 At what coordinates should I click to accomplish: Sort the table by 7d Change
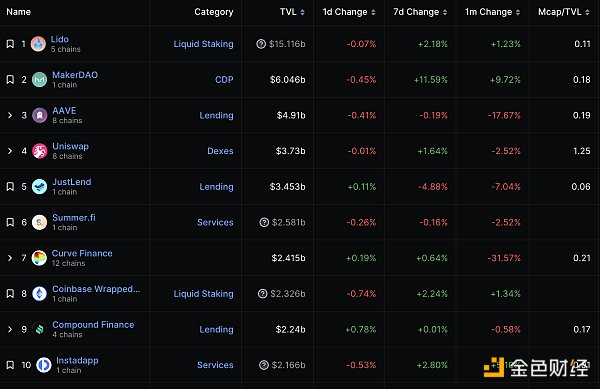[420, 12]
